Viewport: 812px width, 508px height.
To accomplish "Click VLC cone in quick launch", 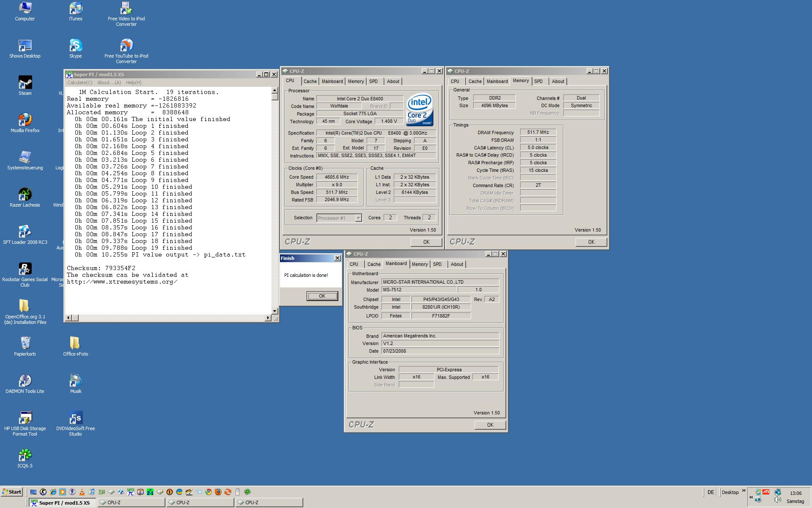I will pos(82,492).
